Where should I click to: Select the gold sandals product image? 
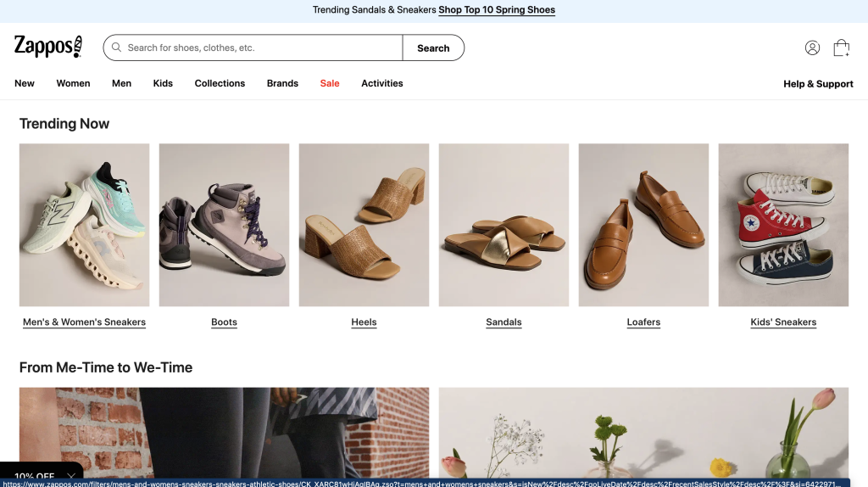point(504,225)
